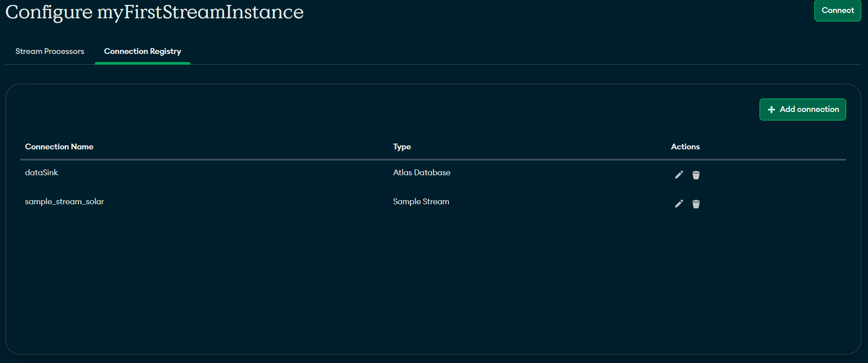Select the sample_stream_solar connection name
The image size is (868, 363).
point(64,202)
